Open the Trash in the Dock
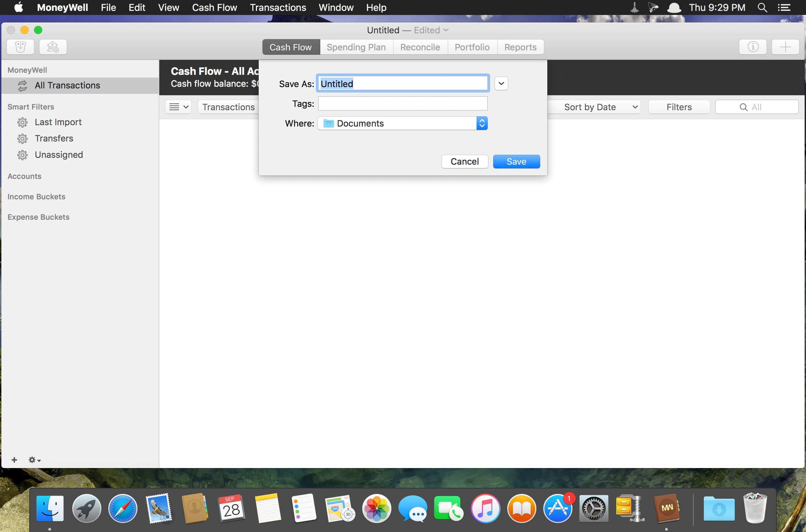The height and width of the screenshot is (532, 806). (755, 508)
